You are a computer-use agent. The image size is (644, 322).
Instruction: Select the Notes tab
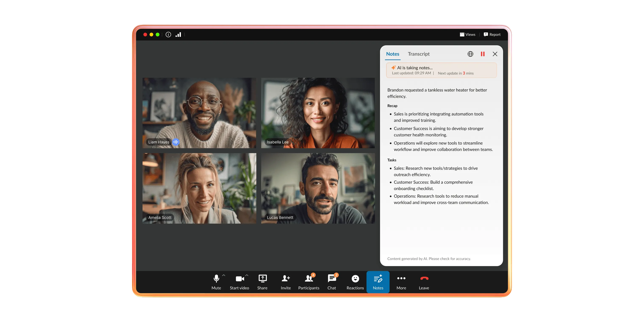pos(393,54)
